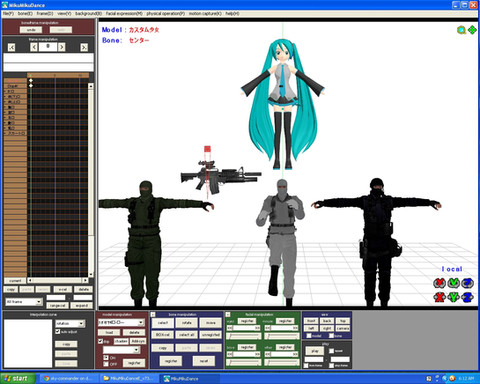Open the background menu
This screenshot has width=480, height=384.
tap(88, 14)
